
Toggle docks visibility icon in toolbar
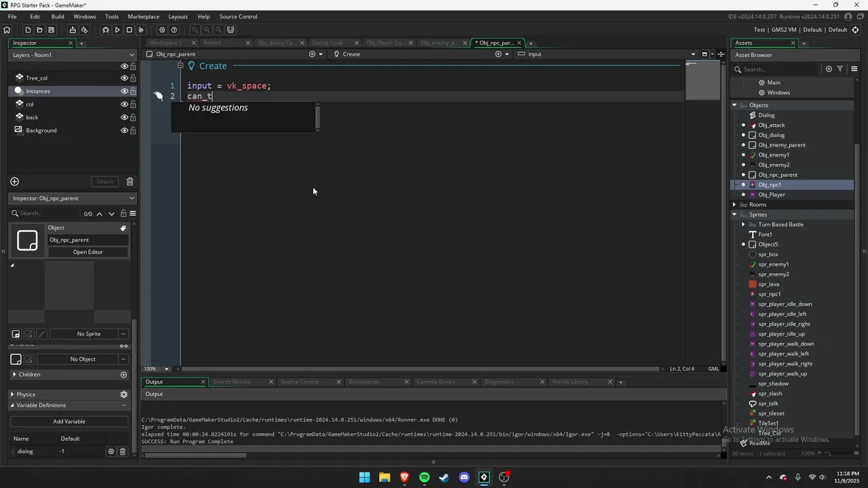pyautogui.click(x=231, y=30)
